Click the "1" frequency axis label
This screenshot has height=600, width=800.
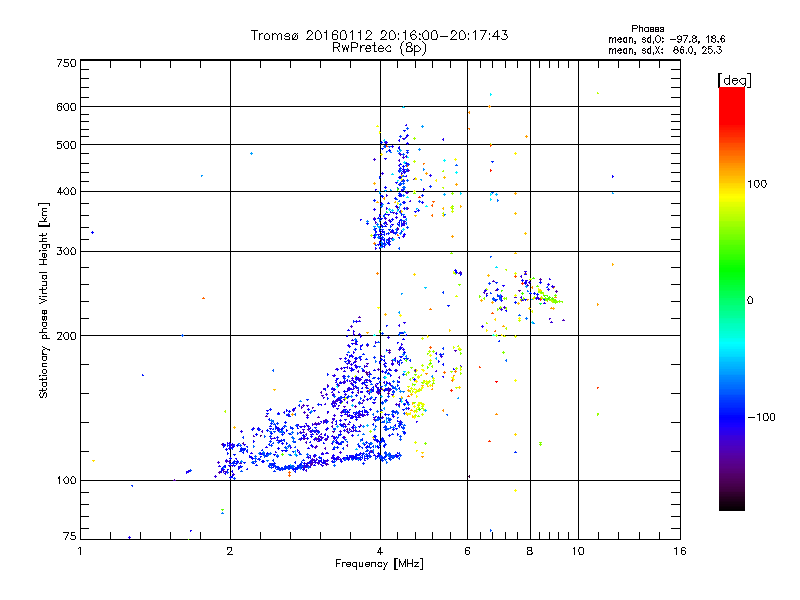[x=80, y=551]
